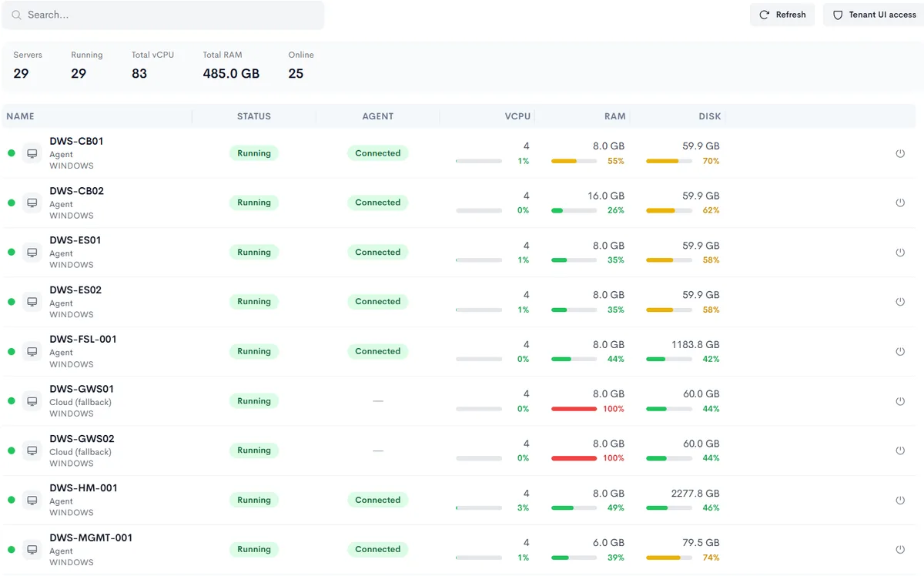Click the 6.0 GB RAM value
This screenshot has height=576, width=924.
click(609, 544)
